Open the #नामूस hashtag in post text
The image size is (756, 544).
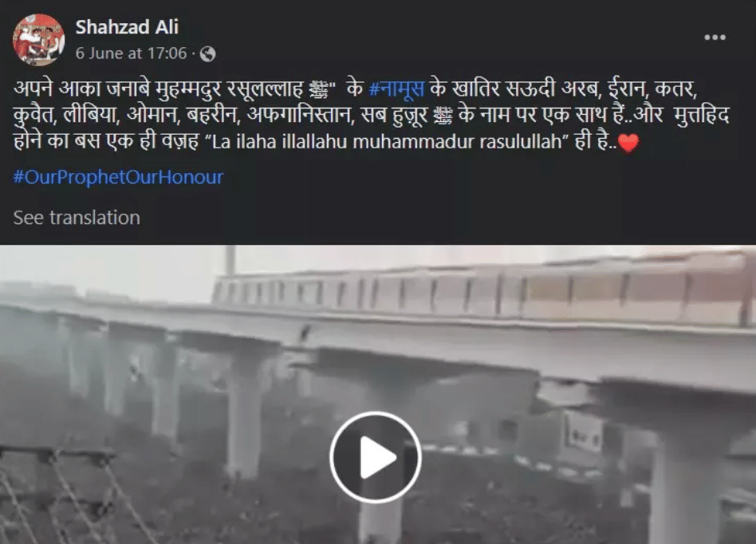coord(396,89)
